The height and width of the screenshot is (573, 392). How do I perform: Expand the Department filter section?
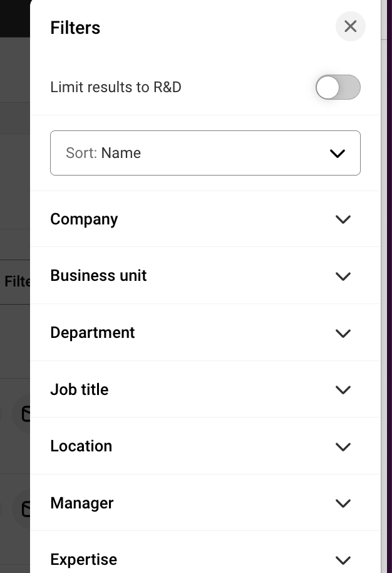point(205,333)
